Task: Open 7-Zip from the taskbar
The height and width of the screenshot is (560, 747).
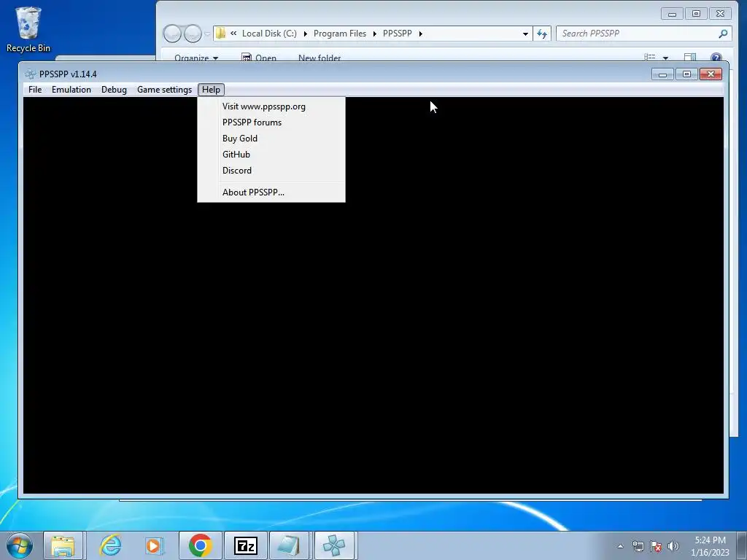Action: (x=246, y=545)
